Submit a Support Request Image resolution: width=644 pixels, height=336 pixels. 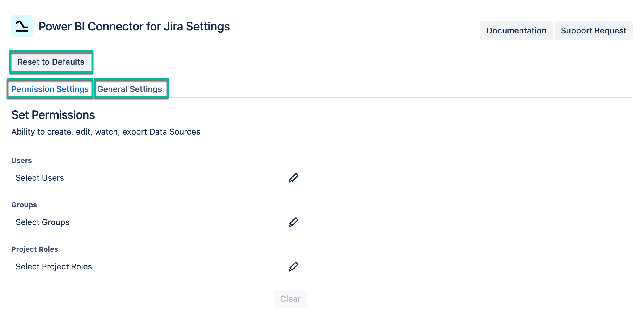593,30
